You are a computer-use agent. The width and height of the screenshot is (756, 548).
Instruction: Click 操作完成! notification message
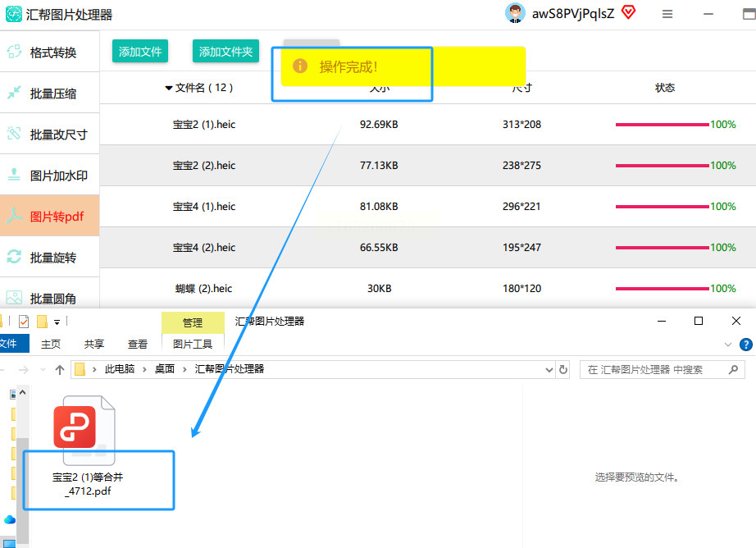pos(403,66)
